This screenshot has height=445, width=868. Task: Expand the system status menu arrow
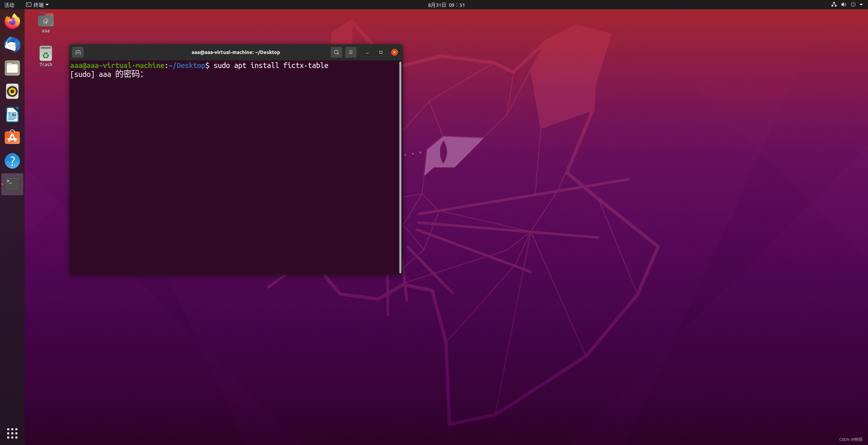point(861,5)
